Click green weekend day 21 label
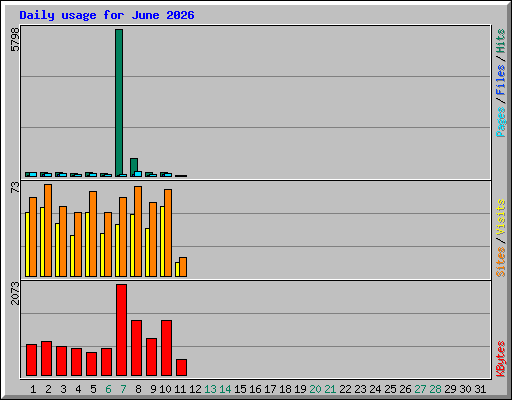This screenshot has width=512, height=400. click(x=330, y=389)
